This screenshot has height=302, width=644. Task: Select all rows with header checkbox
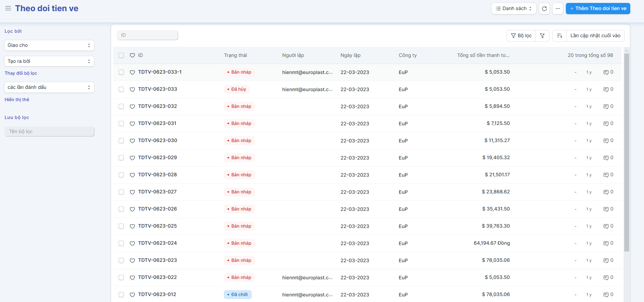click(x=121, y=55)
